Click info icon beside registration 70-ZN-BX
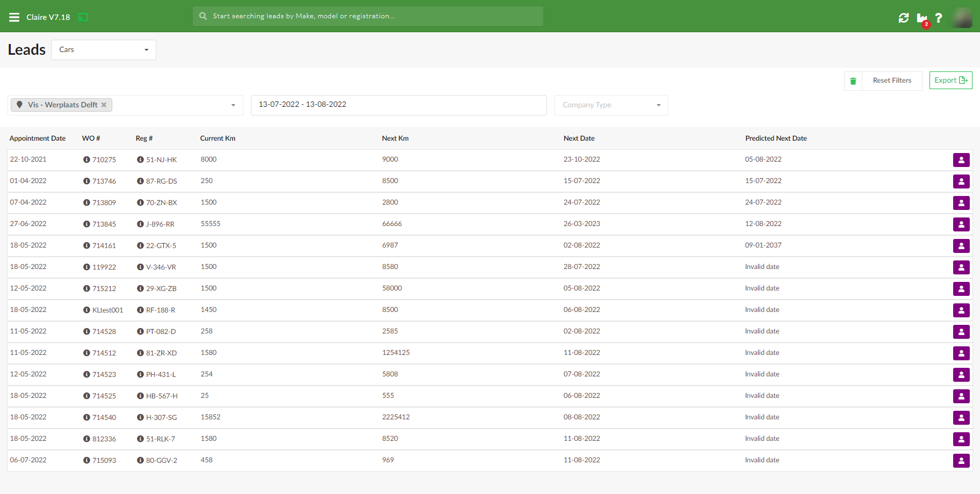The width and height of the screenshot is (980, 494). pos(140,202)
